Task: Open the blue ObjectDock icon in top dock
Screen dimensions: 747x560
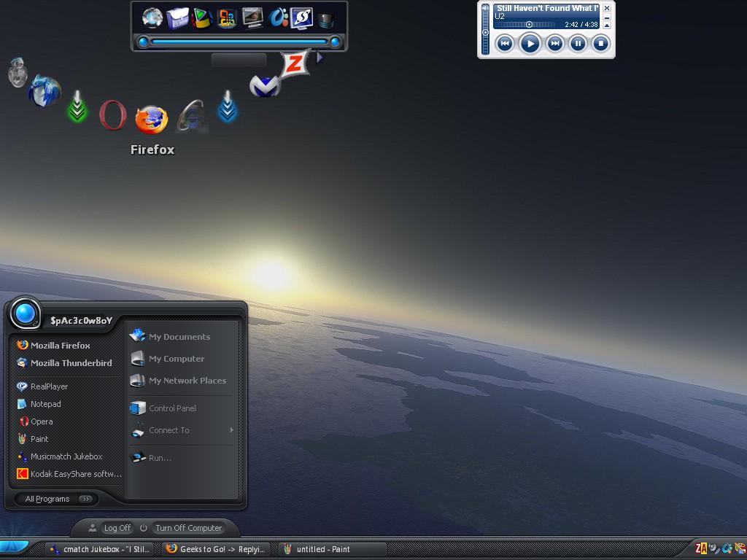Action: (x=278, y=17)
